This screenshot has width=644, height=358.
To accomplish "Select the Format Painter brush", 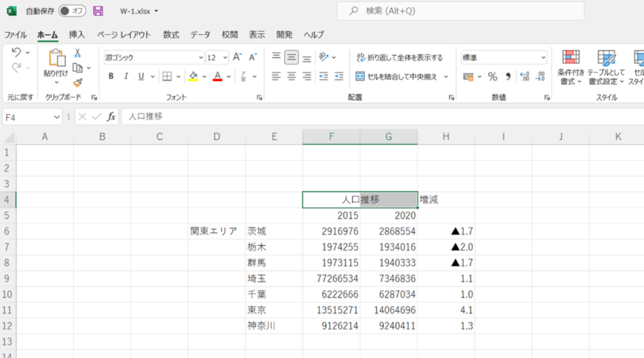I will (x=78, y=82).
